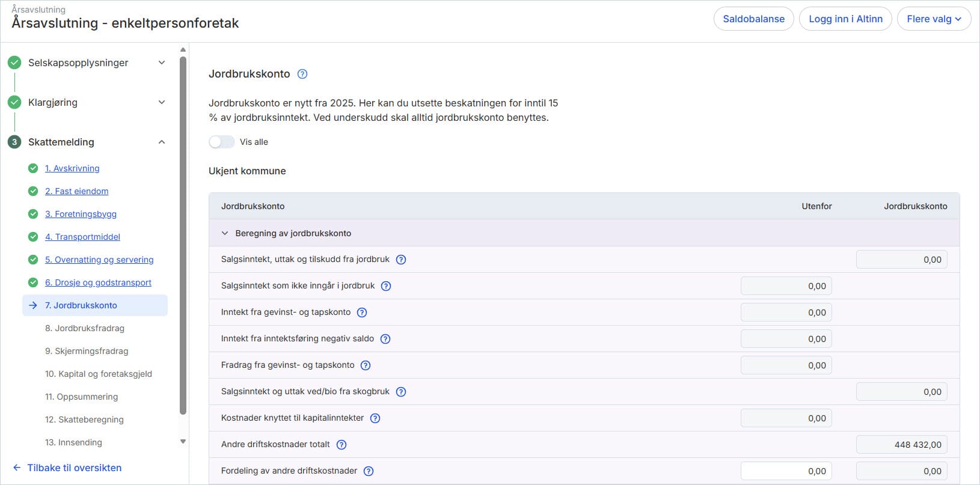Click help icon next to Jordbrukskonto heading
980x485 pixels.
click(x=302, y=74)
